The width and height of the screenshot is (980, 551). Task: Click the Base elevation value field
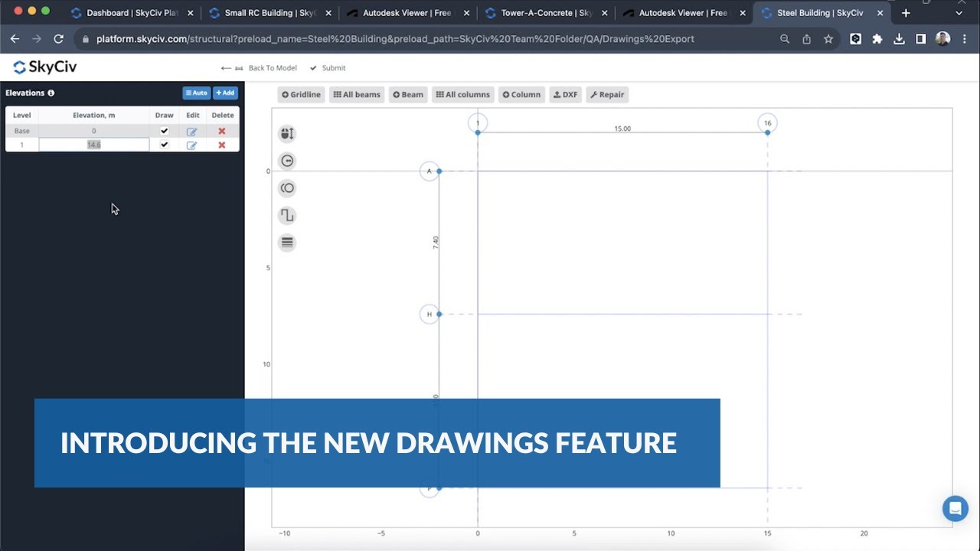pos(94,131)
